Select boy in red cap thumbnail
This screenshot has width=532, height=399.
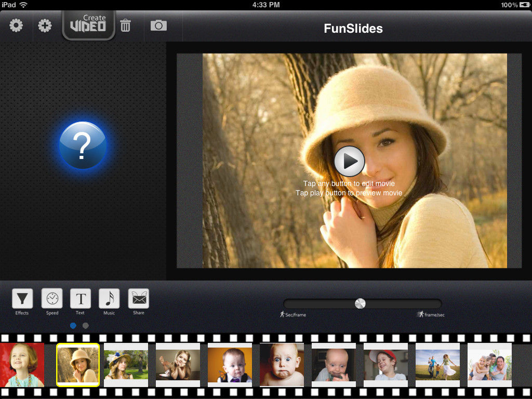pos(386,365)
